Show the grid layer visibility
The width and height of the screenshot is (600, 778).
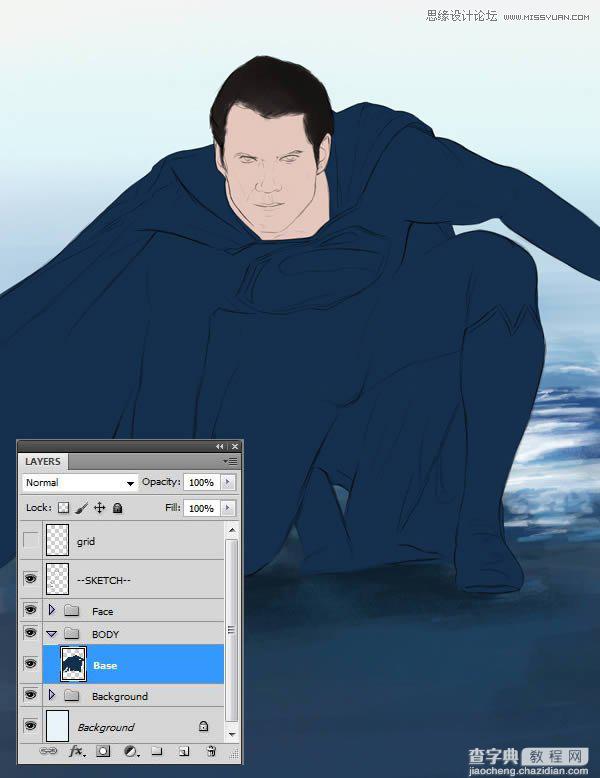tap(30, 540)
